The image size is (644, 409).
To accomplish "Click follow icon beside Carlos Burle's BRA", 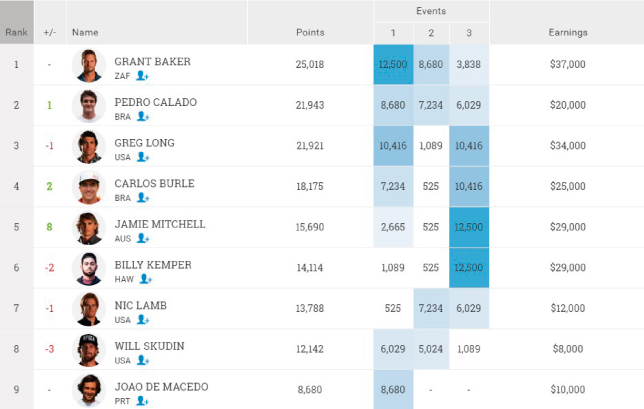I will pos(143,198).
